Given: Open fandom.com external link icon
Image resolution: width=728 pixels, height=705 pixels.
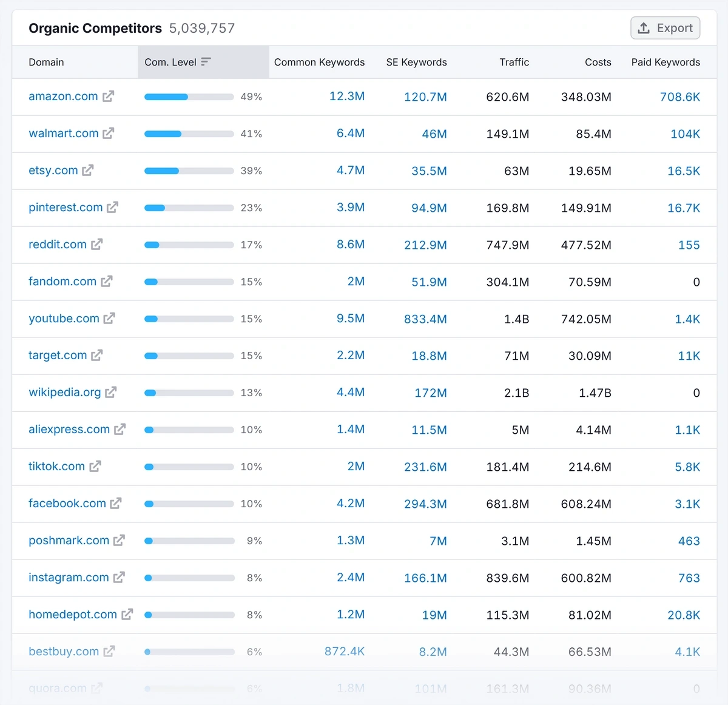Looking at the screenshot, I should coord(107,282).
